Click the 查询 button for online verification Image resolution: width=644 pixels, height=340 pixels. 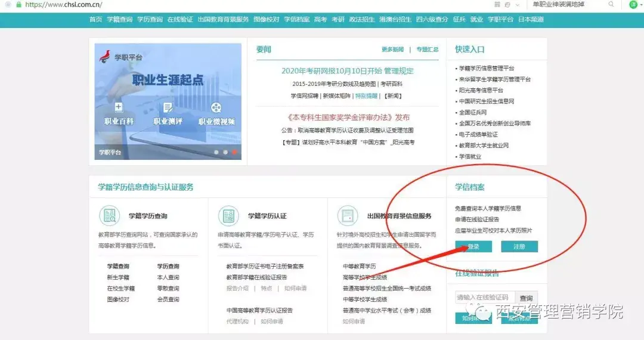click(x=526, y=298)
